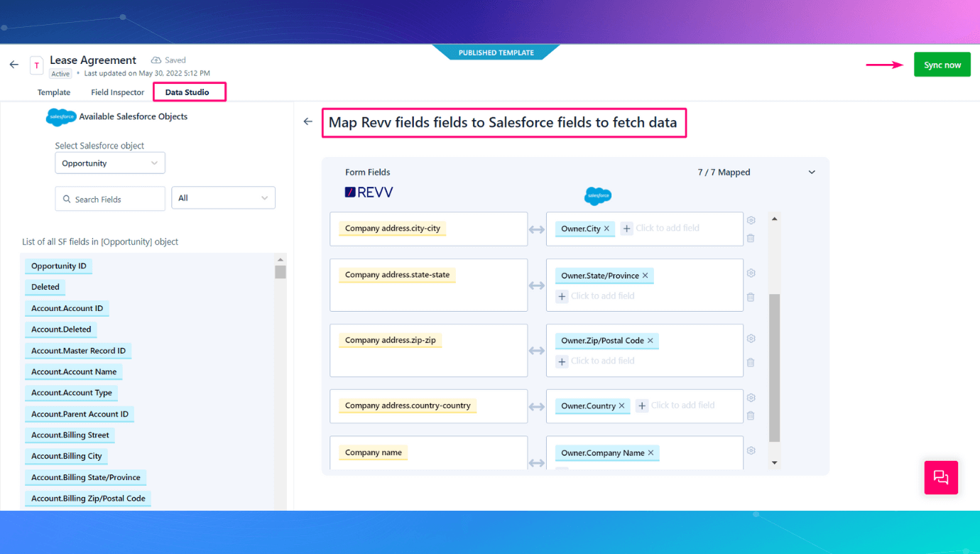Click the mapping list scrollbar thumb
980x554 pixels.
[x=774, y=369]
